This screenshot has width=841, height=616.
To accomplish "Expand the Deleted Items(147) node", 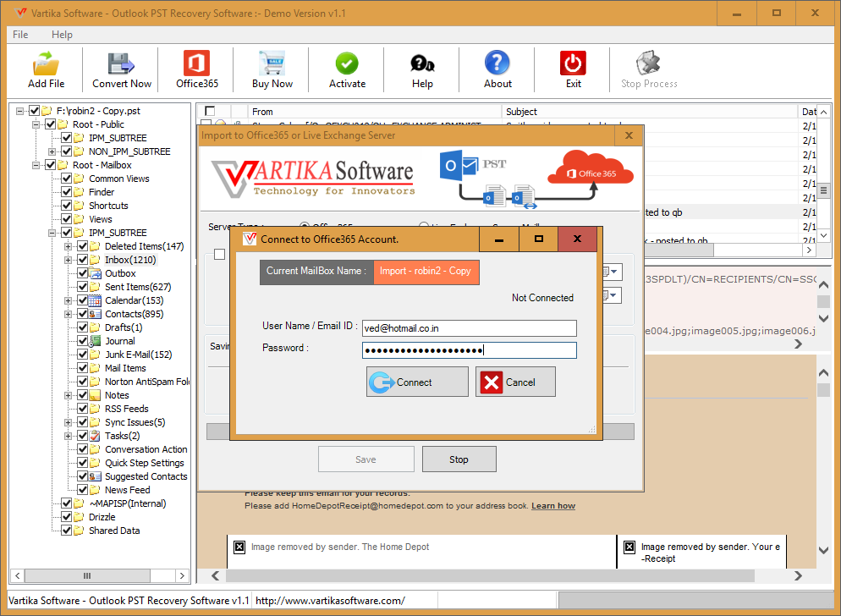I will 69,246.
